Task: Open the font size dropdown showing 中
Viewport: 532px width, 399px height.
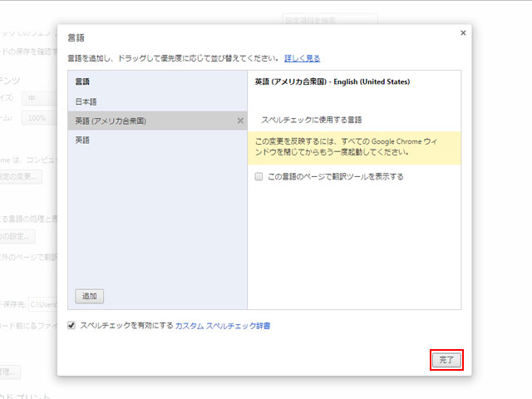Action: (x=40, y=98)
